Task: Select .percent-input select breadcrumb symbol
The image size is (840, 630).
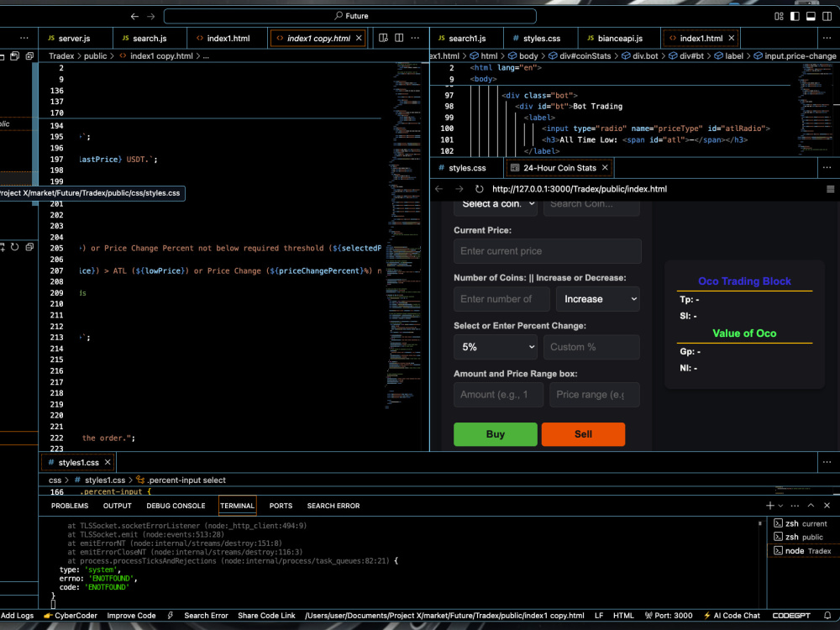Action: pos(181,480)
